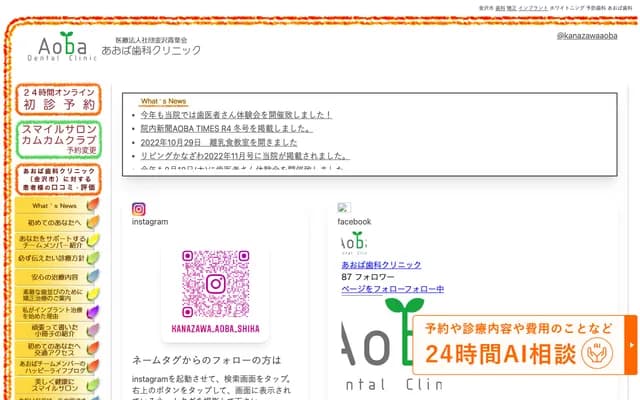The height and width of the screenshot is (400, 640).
Task: Click the red leaf icon beside 交通アクセス
Action: point(93,348)
